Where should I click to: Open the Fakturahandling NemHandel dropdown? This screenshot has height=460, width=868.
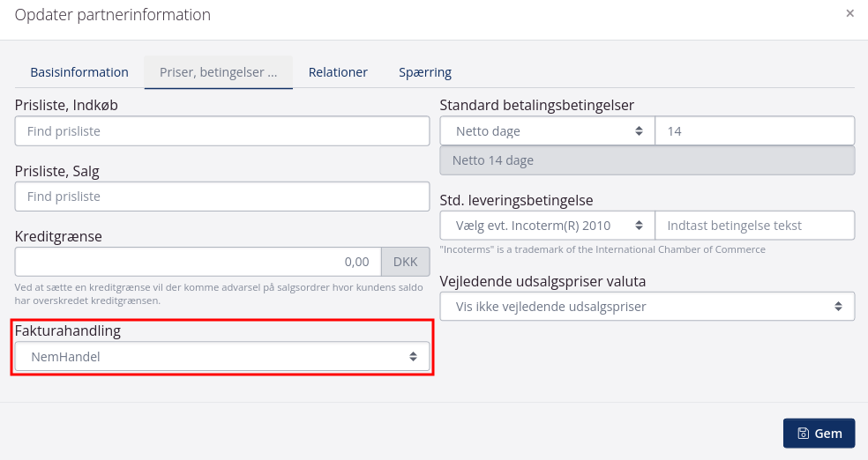222,357
